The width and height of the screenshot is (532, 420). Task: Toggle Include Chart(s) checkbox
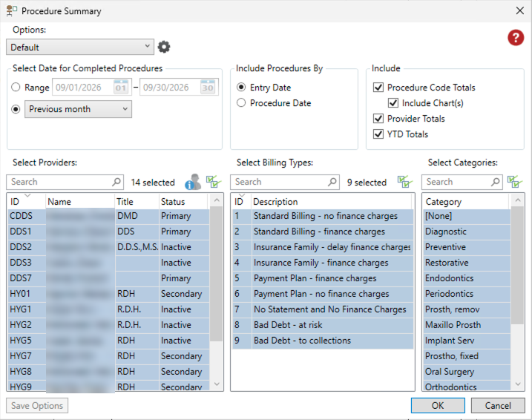point(393,103)
